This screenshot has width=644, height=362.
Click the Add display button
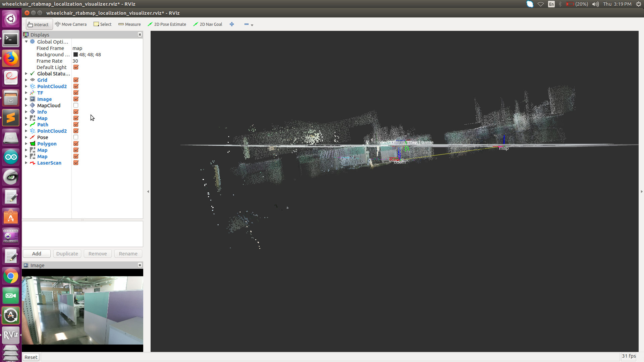tap(37, 254)
